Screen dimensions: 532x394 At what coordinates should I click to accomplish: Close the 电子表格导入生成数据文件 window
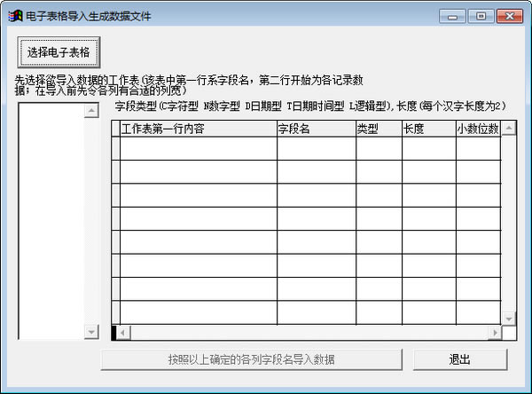point(509,15)
